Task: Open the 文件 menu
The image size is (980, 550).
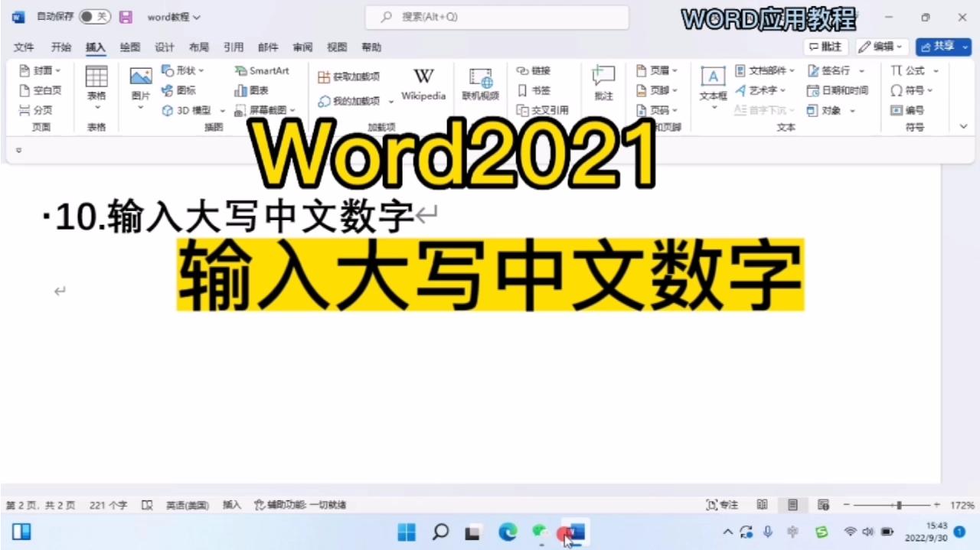Action: tap(24, 47)
